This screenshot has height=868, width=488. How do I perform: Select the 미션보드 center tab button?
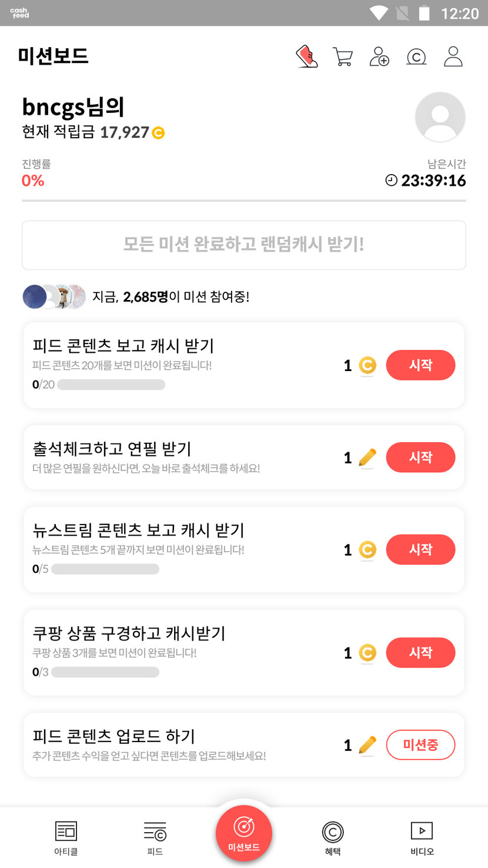point(244,833)
